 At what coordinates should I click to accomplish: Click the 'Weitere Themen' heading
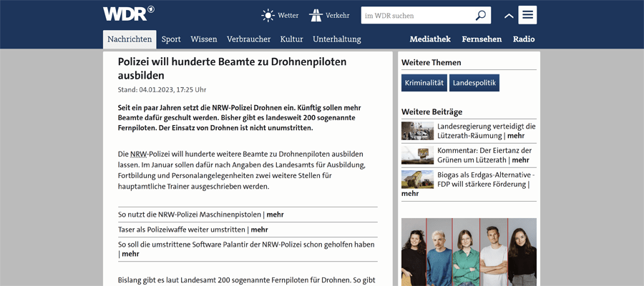click(x=431, y=62)
